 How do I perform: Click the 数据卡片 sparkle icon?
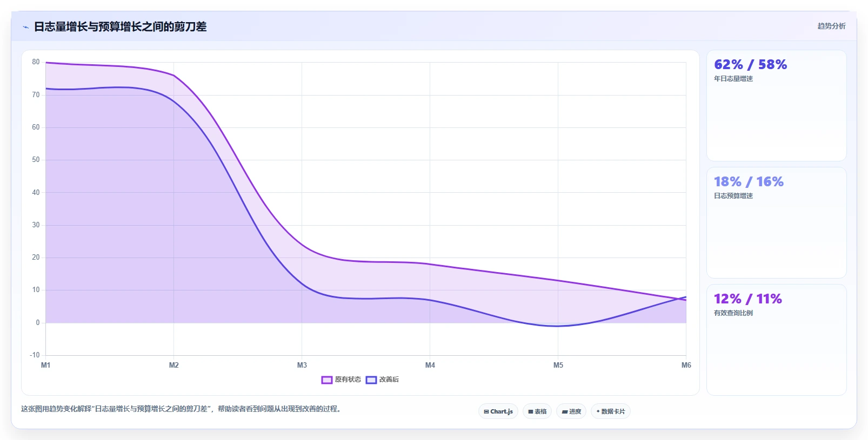pyautogui.click(x=598, y=411)
